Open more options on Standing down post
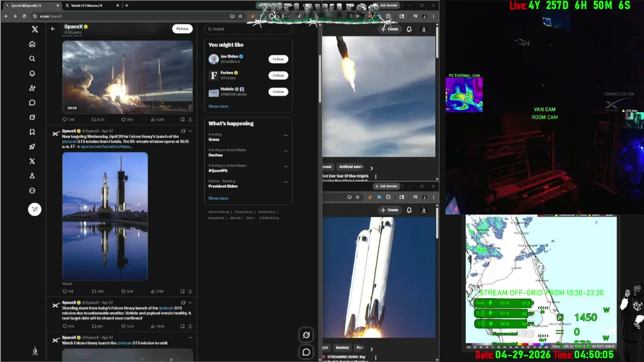644x362 pixels. (190, 303)
